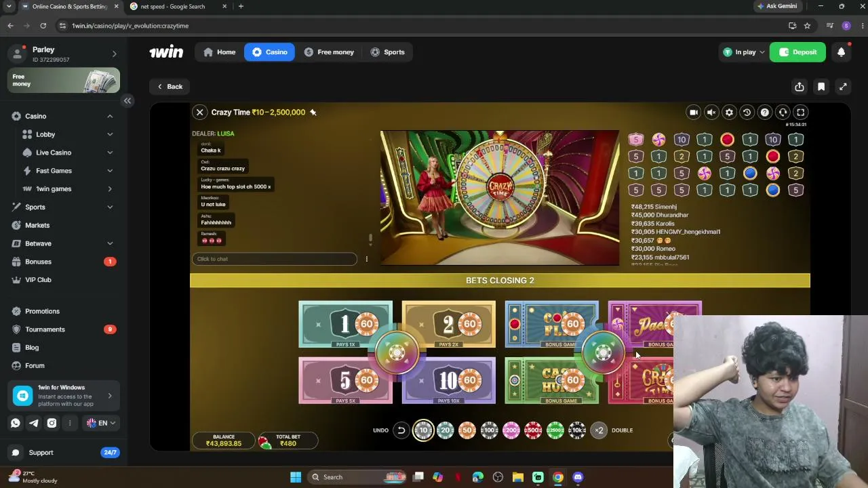Click the live support headset icon in game
Viewport: 868px width, 488px height.
pos(783,113)
